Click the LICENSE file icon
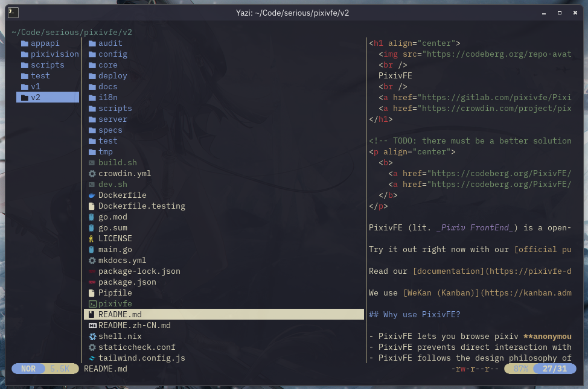The height and width of the screenshot is (389, 588). (x=91, y=239)
